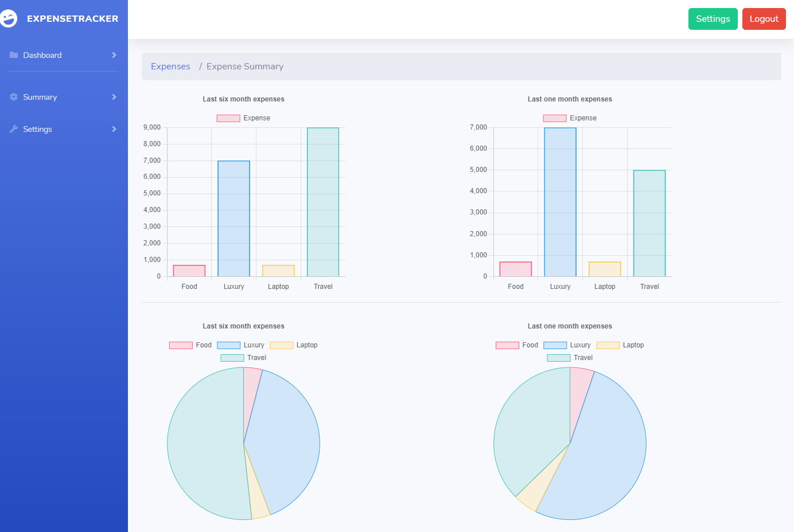Screen dimensions: 794x532
Task: Click the Laptop bar in six month chart
Action: (279, 271)
